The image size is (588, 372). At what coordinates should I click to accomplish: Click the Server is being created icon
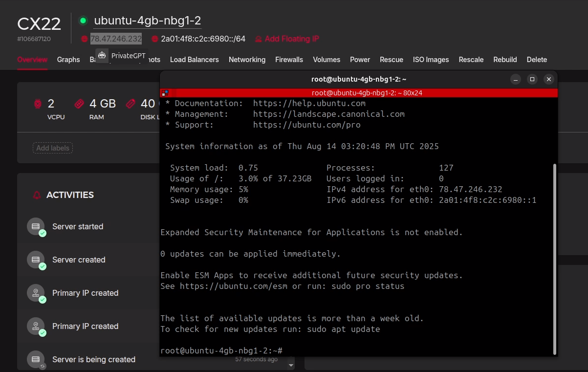pos(36,359)
